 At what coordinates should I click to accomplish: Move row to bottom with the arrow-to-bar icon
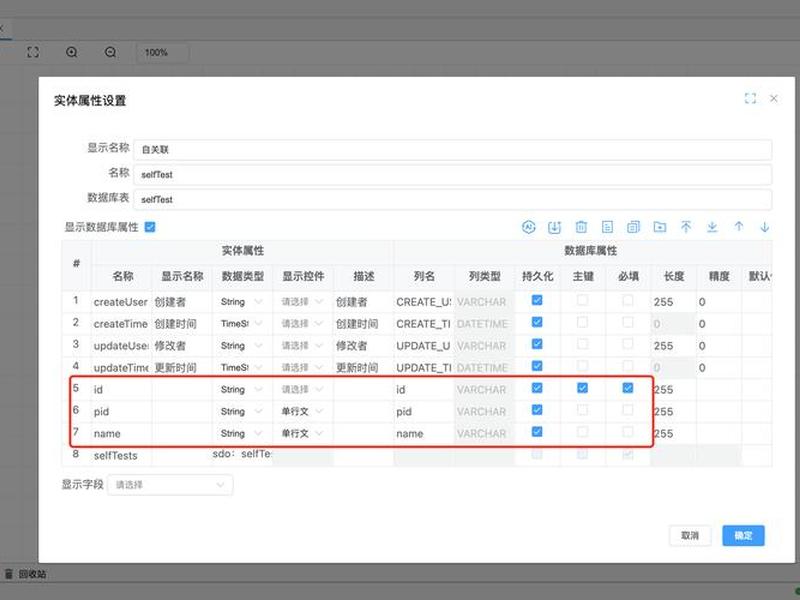click(712, 227)
